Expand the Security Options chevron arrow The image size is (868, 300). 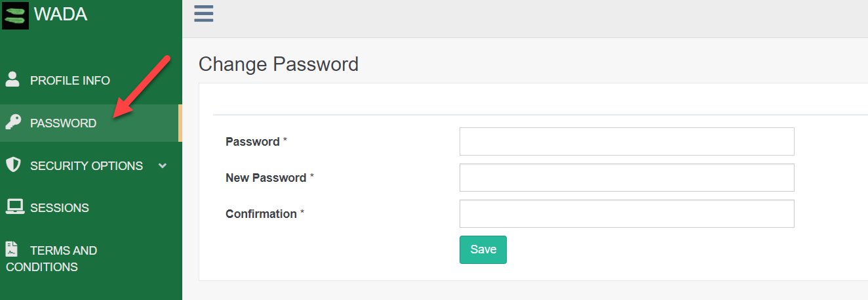click(x=163, y=165)
